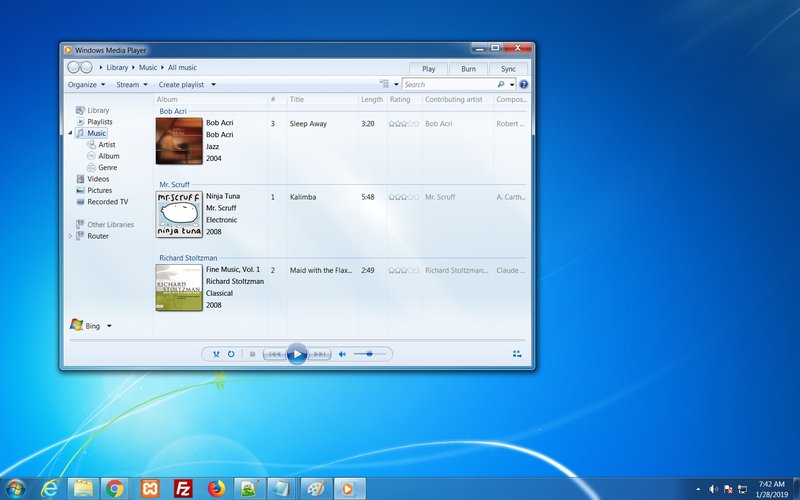Viewport: 800px width, 500px height.
Task: Select Other Libraries in the navigation pane
Action: [105, 224]
